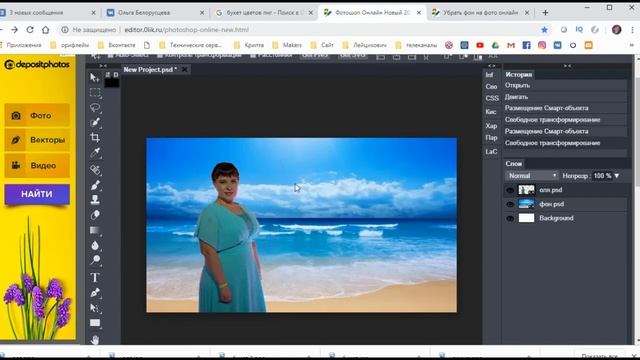Viewport: 640px width, 360px height.
Task: Select the Rectangle shape tool
Action: point(95,323)
